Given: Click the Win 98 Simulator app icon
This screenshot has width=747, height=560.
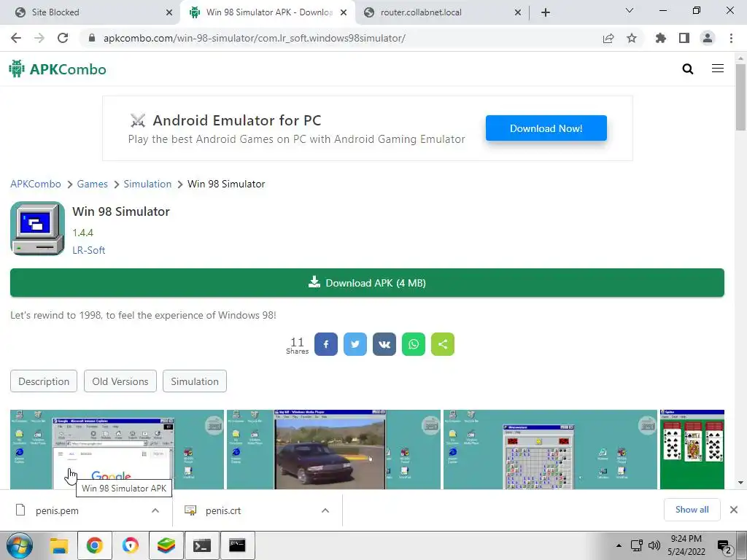Looking at the screenshot, I should coord(38,228).
